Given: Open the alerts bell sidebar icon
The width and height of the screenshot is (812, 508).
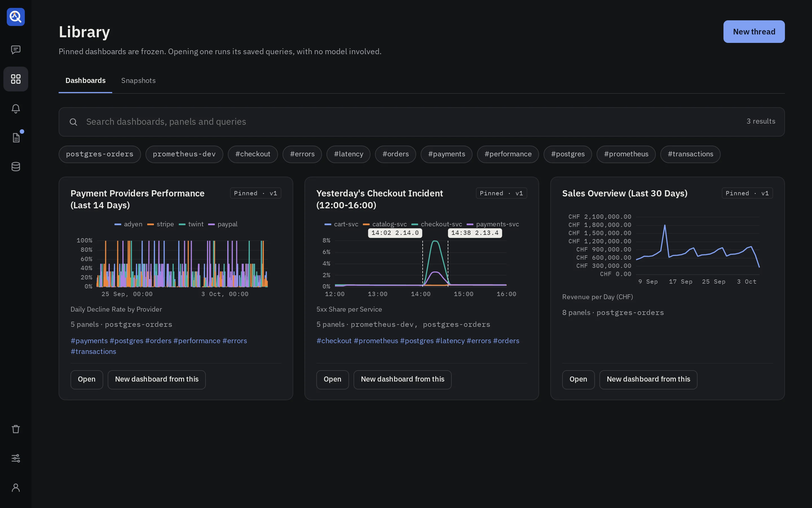Looking at the screenshot, I should click(16, 108).
